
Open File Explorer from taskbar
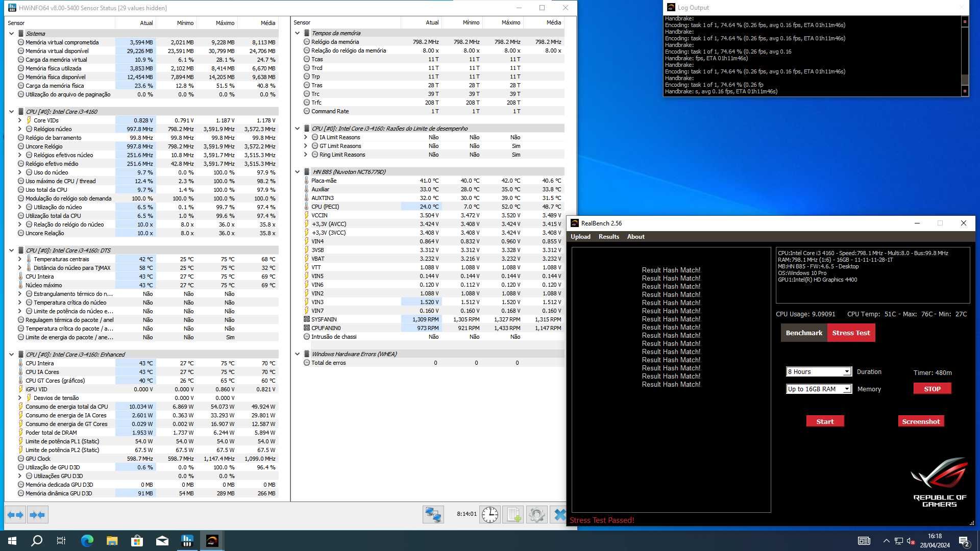click(x=112, y=541)
